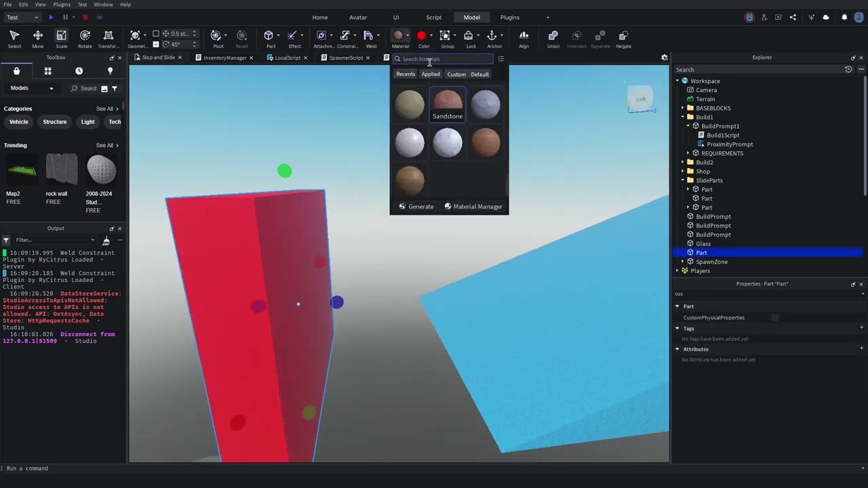Collapse the Attributes section
This screenshot has height=488, width=868.
[677, 349]
